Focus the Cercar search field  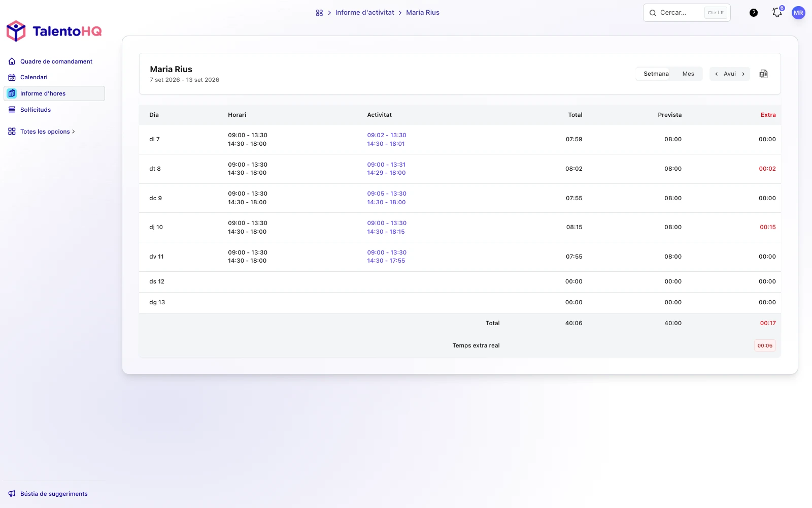click(687, 13)
